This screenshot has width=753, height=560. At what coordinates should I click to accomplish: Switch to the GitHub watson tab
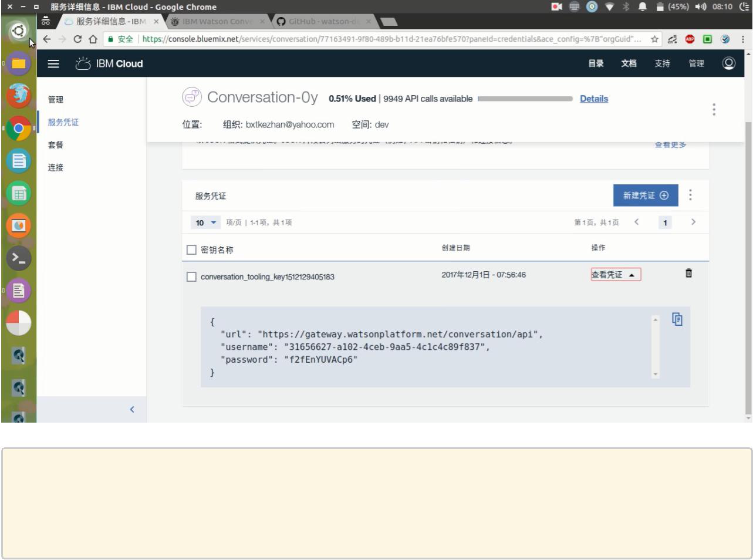point(323,21)
